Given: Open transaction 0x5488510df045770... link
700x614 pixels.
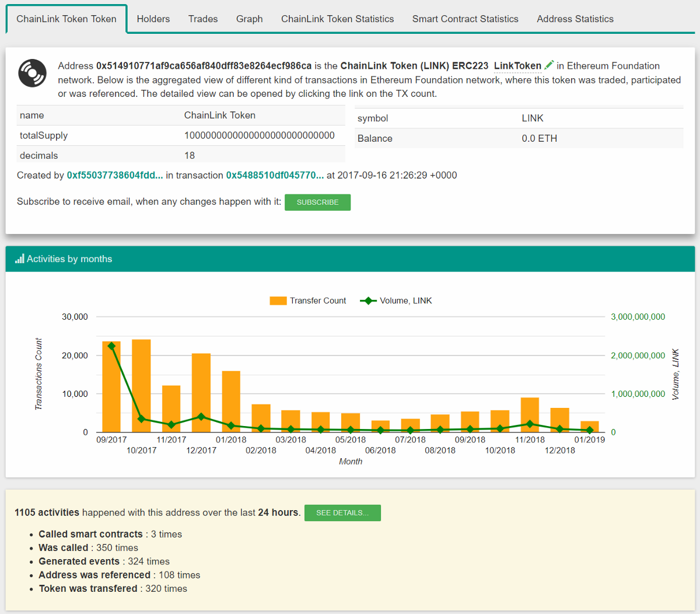Looking at the screenshot, I should click(x=275, y=175).
